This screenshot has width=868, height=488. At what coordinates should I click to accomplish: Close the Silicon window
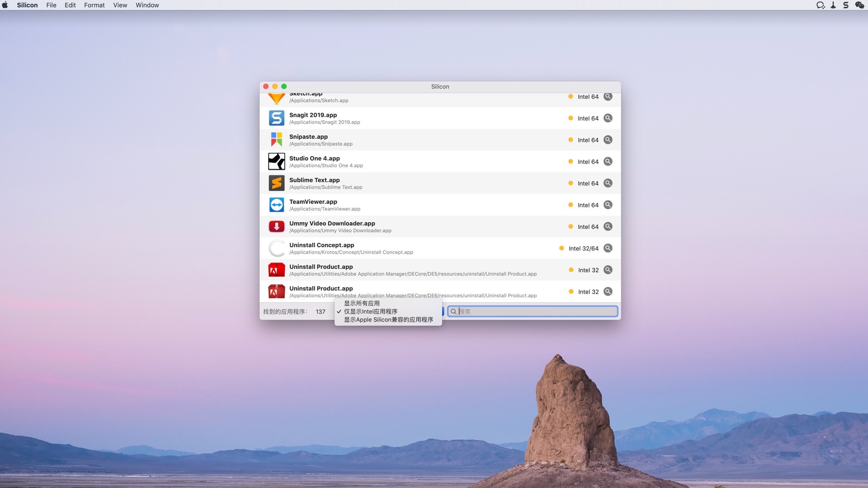266,86
